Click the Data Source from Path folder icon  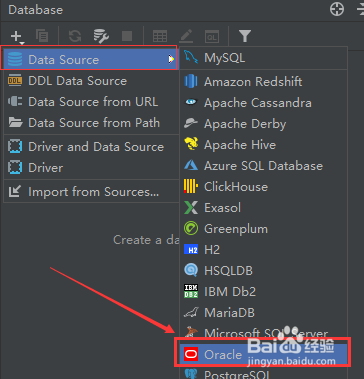tap(15, 123)
